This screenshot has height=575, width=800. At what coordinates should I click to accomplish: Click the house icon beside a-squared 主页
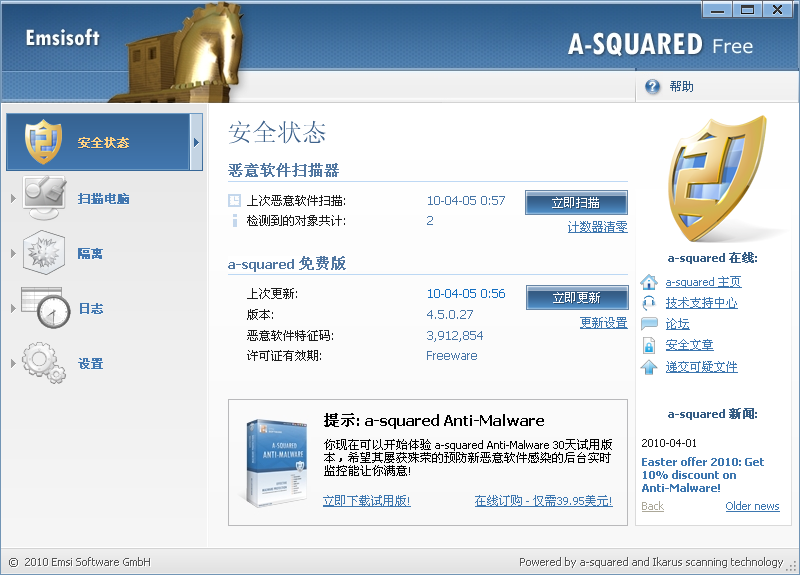coord(649,282)
